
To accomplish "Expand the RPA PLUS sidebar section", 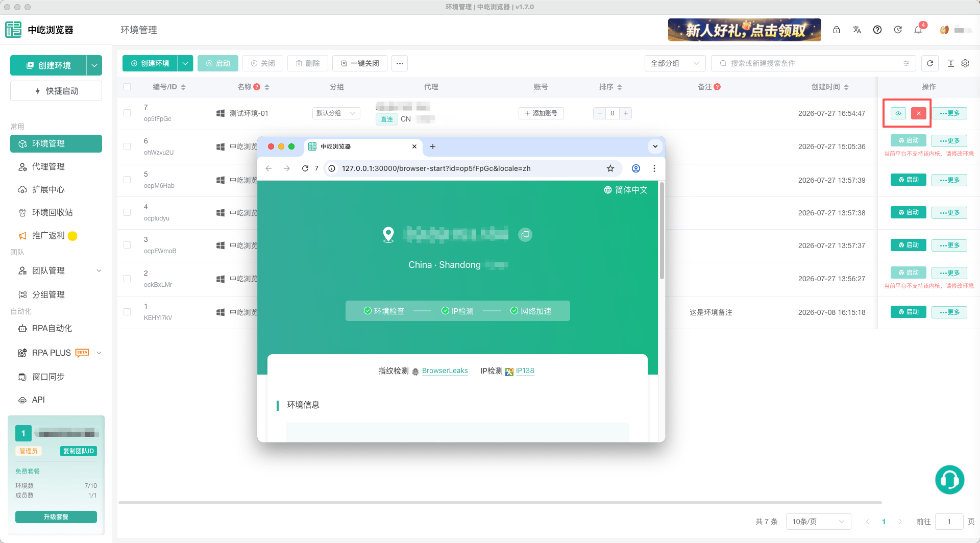I will click(99, 353).
